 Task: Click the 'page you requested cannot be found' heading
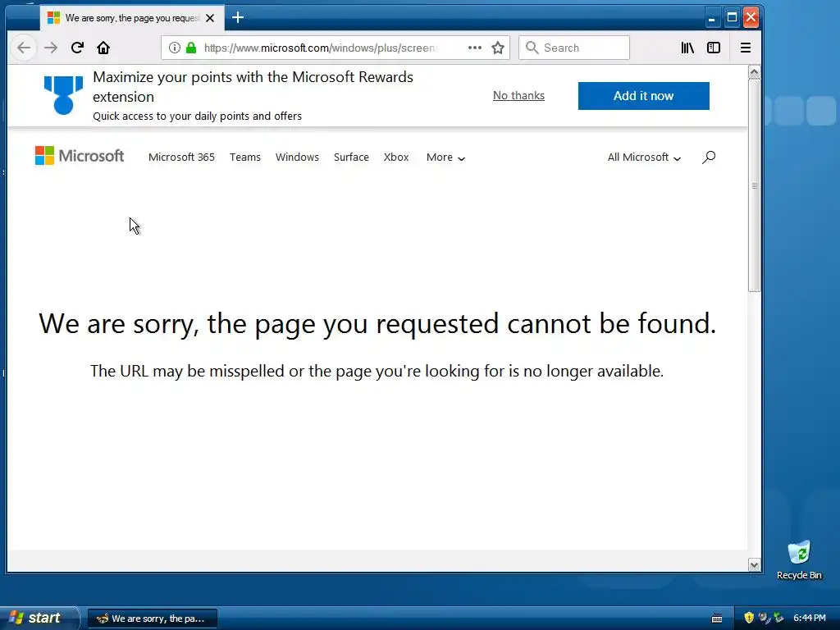(377, 323)
